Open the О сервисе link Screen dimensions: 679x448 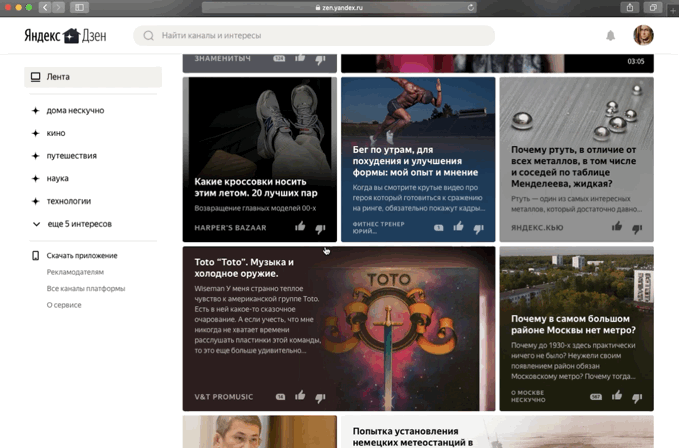[64, 305]
